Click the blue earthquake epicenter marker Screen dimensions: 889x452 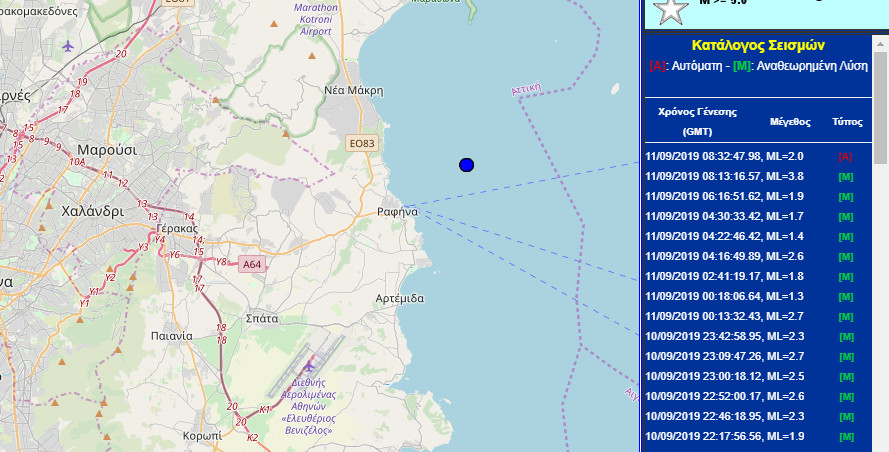(466, 165)
